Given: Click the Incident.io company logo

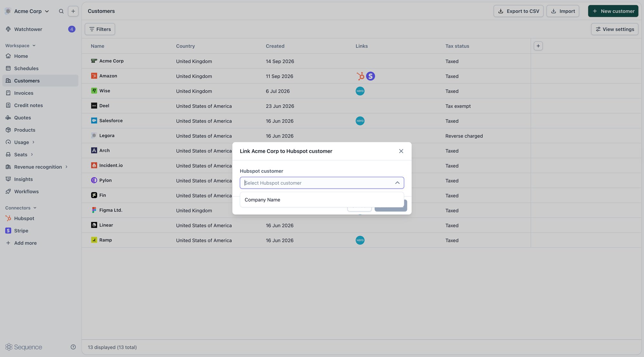Looking at the screenshot, I should coord(94,166).
